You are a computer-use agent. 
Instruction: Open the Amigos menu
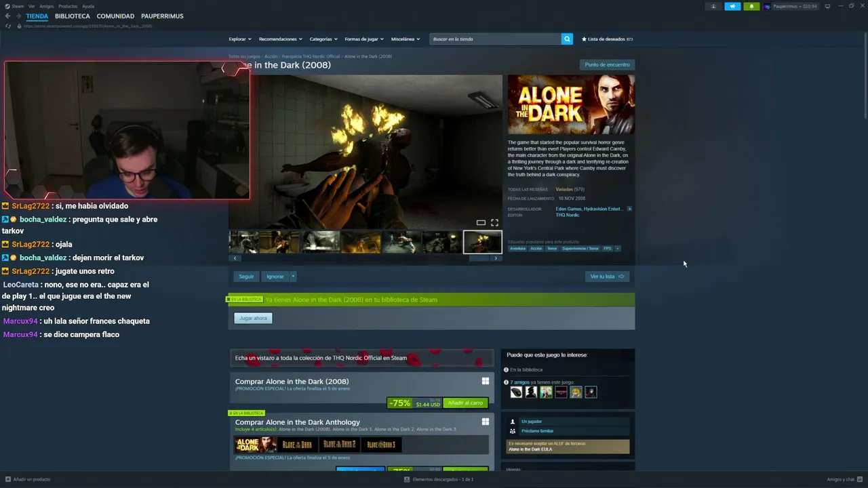pyautogui.click(x=46, y=6)
